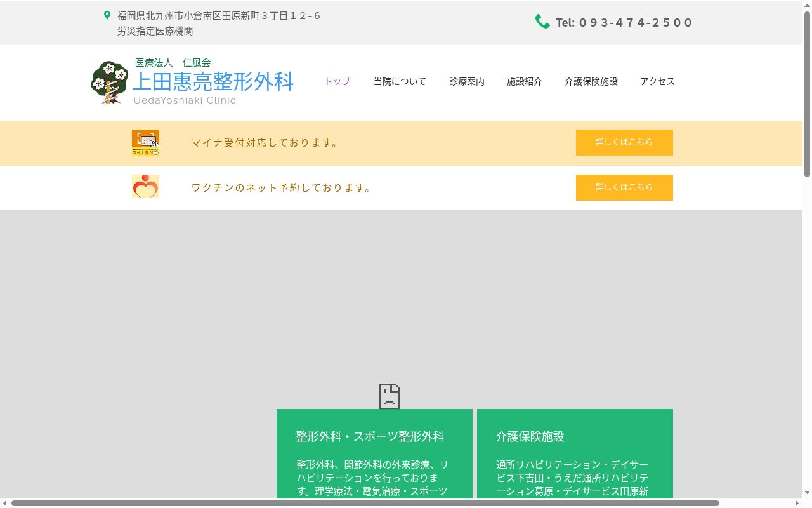Open the トップ menu item

click(337, 81)
